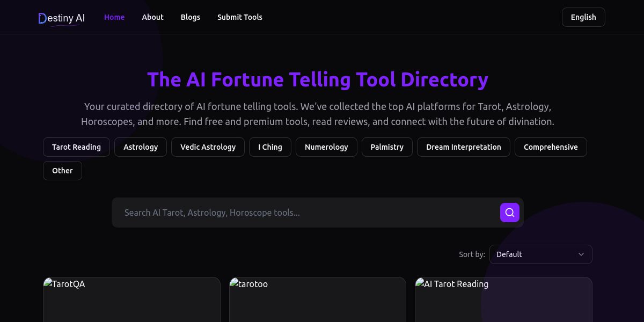Filter by Tarot Reading category
Viewport: 644px width, 322px height.
pos(76,147)
